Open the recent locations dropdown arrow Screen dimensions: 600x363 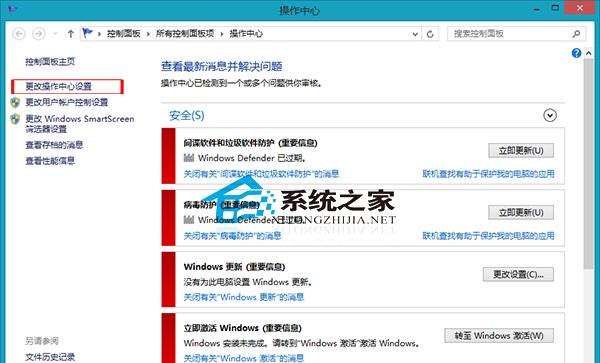[x=55, y=34]
